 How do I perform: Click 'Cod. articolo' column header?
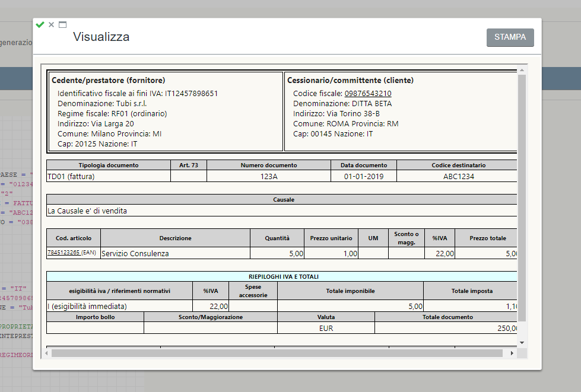coord(74,238)
